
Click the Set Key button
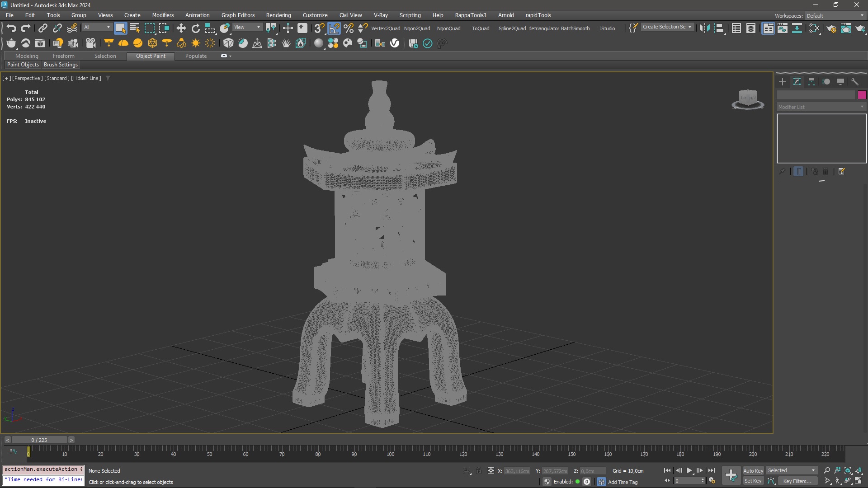753,481
